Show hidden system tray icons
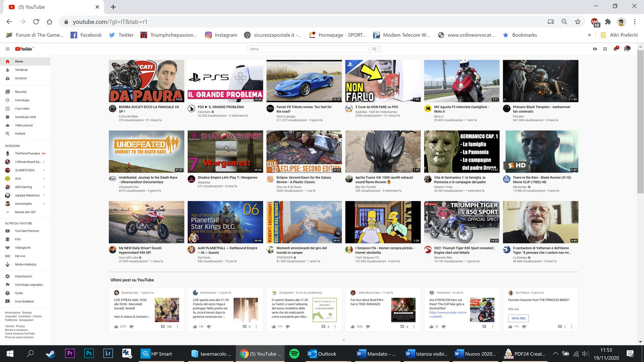This screenshot has width=644, height=362. pos(555,353)
